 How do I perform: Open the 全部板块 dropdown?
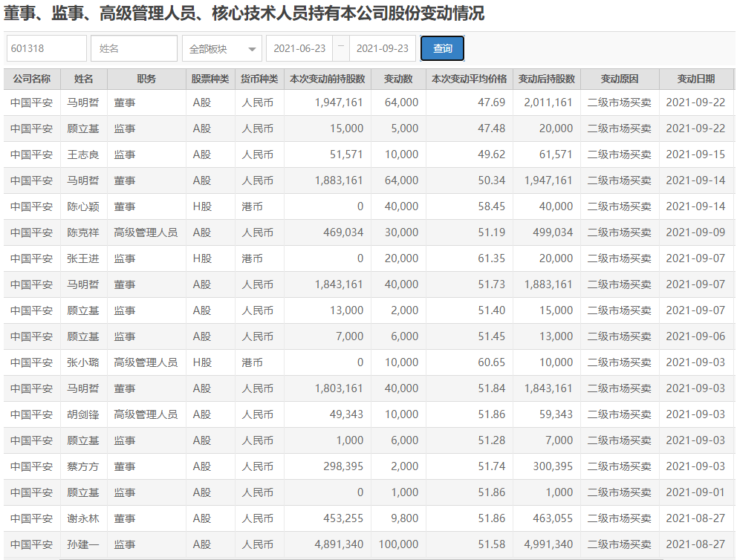pyautogui.click(x=221, y=49)
